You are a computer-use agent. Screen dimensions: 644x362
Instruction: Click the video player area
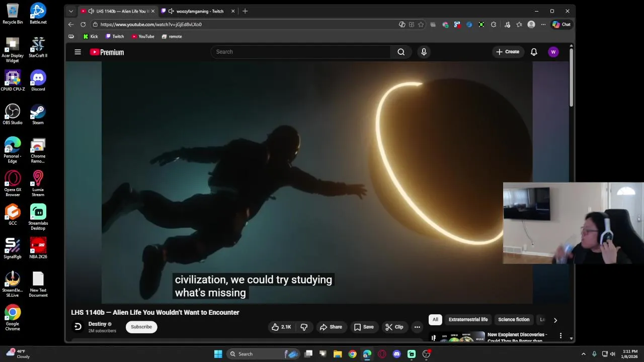(317, 183)
